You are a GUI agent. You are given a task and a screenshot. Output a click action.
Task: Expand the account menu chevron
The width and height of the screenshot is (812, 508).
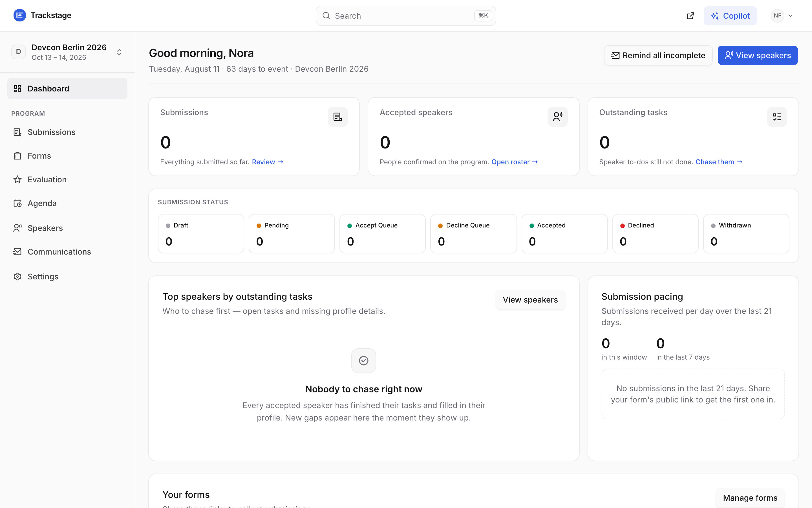(791, 16)
